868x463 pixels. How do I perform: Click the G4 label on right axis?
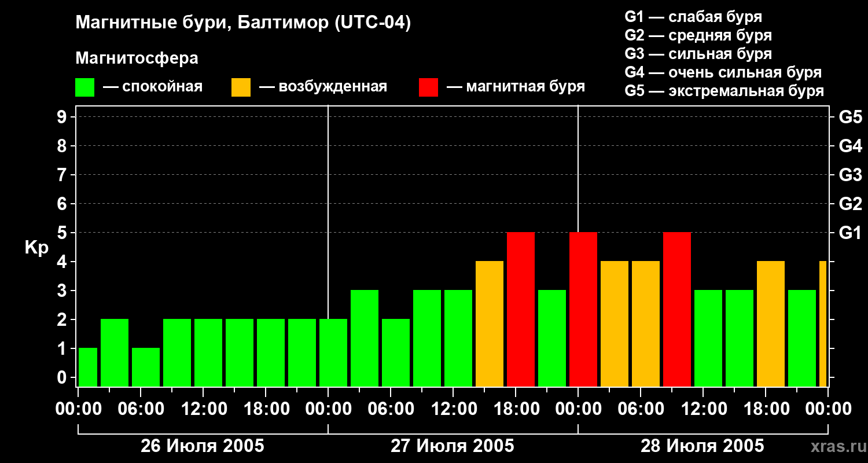pos(850,146)
